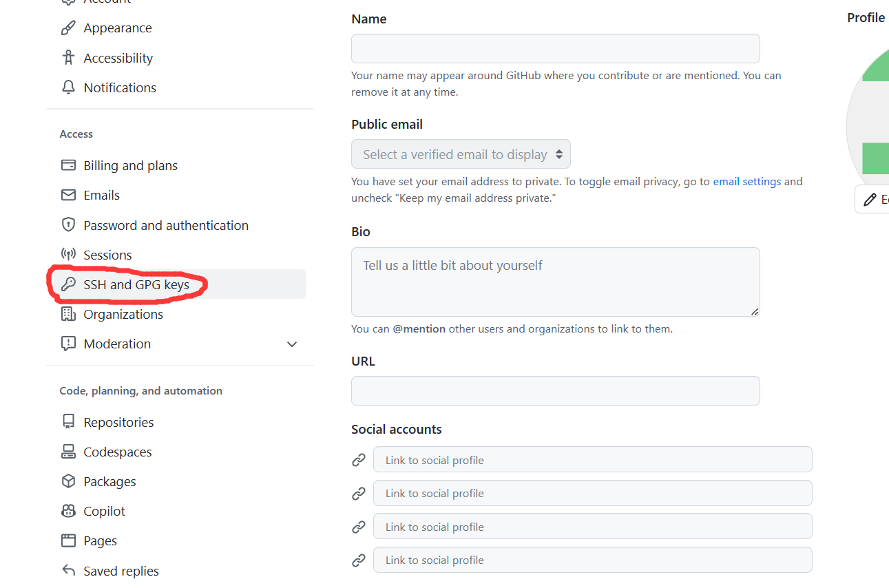The height and width of the screenshot is (588, 889).
Task: Click the key icon for SSH and GPG keys
Action: coord(68,284)
